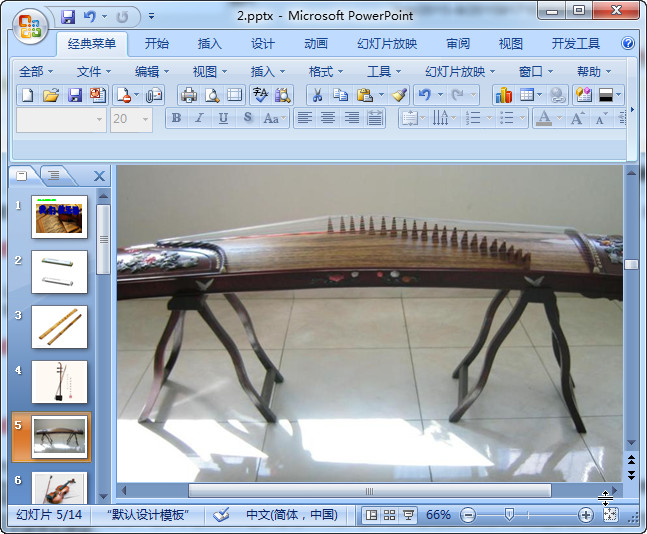Viewport: 647px width, 534px height.
Task: Open file folder icon in toolbar
Action: tap(51, 96)
